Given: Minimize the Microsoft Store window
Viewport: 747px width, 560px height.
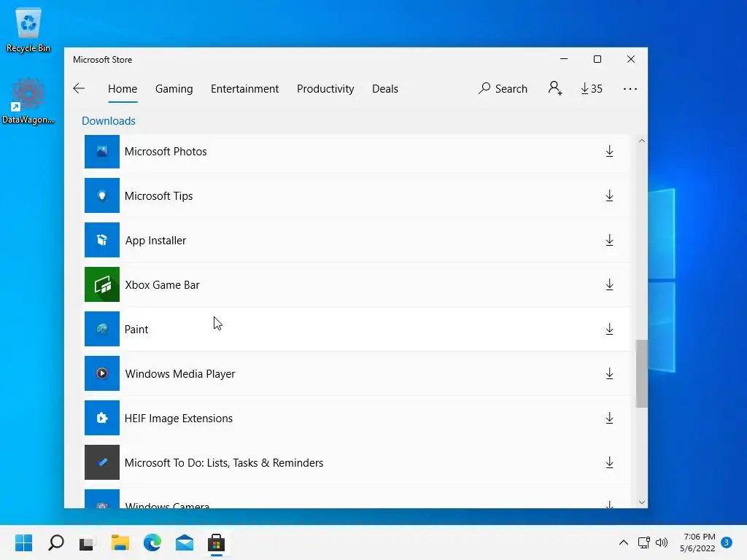Looking at the screenshot, I should point(564,59).
